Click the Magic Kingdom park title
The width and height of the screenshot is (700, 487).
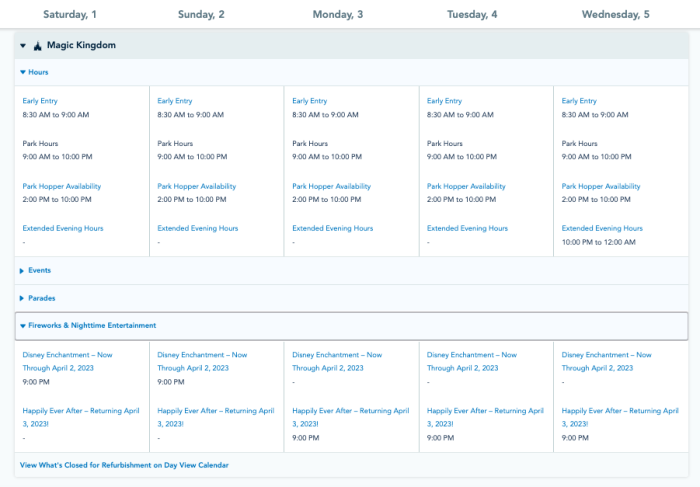(x=81, y=45)
